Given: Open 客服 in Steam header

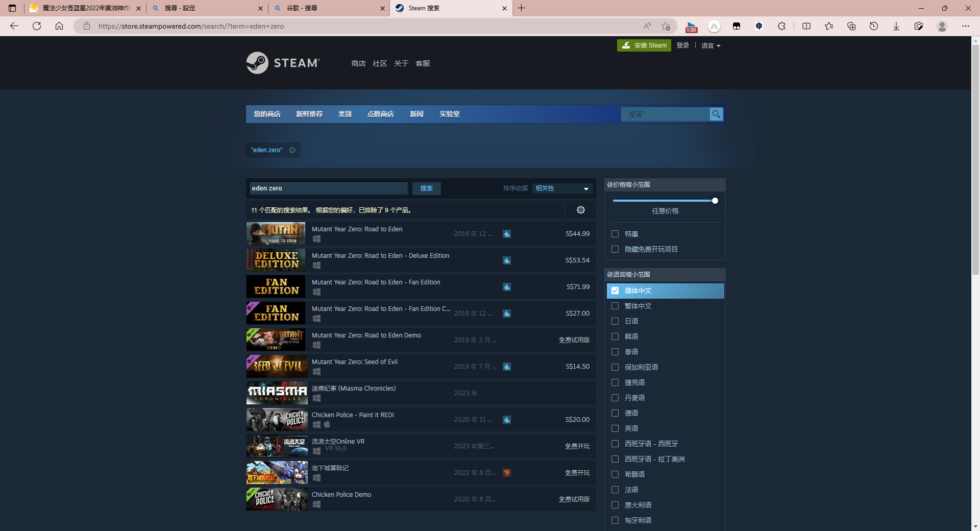Looking at the screenshot, I should pyautogui.click(x=423, y=63).
